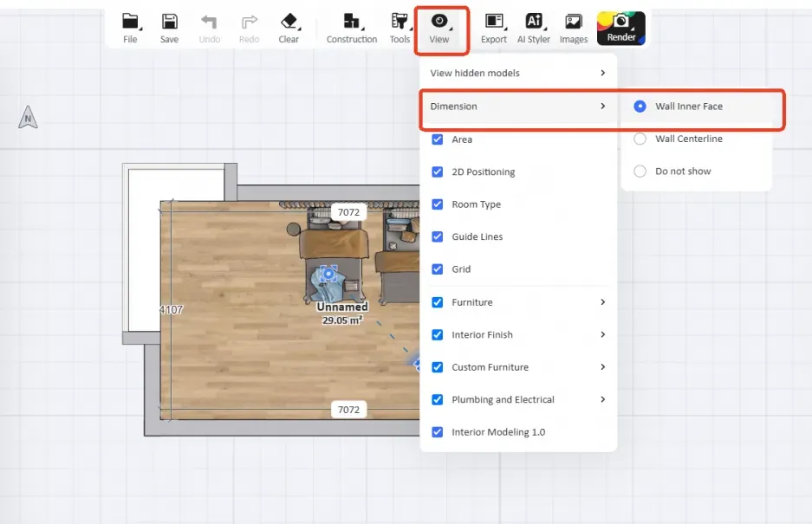The height and width of the screenshot is (524, 812).
Task: Toggle the Guide Lines checkbox
Action: pyautogui.click(x=438, y=236)
